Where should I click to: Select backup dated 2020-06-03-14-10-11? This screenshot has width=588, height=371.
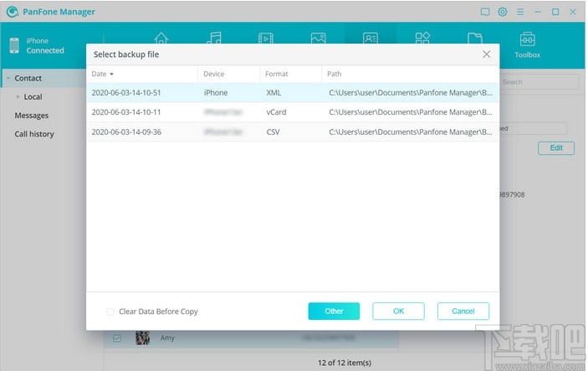click(293, 112)
